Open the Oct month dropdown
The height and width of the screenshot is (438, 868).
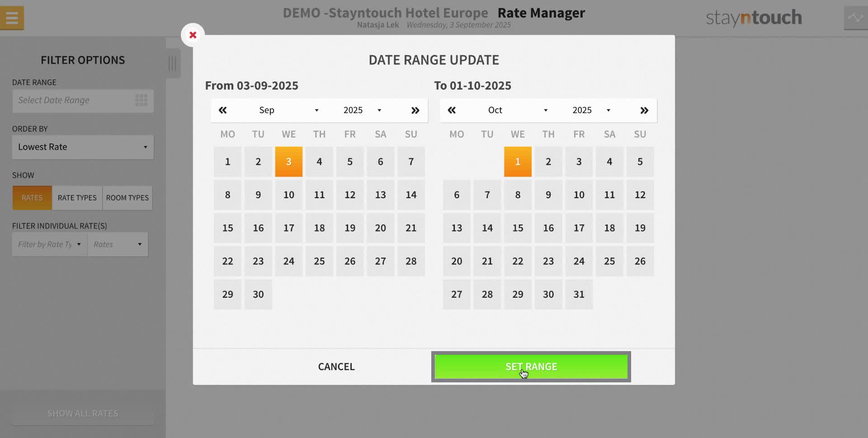click(x=518, y=110)
